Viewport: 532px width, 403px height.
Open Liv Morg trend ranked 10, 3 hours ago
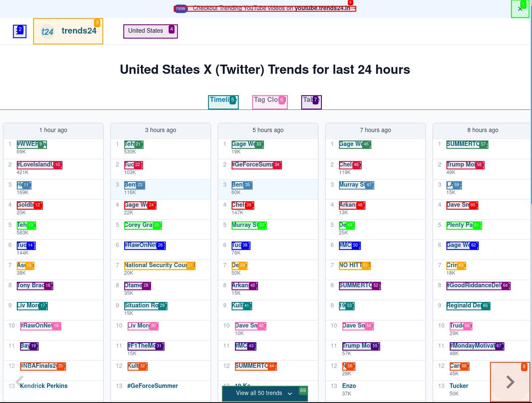pos(143,326)
